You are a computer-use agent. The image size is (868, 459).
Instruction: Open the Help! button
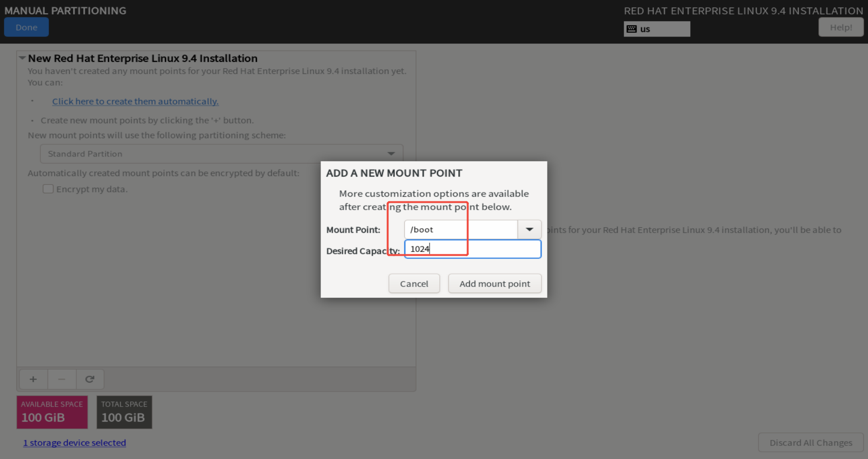(840, 27)
